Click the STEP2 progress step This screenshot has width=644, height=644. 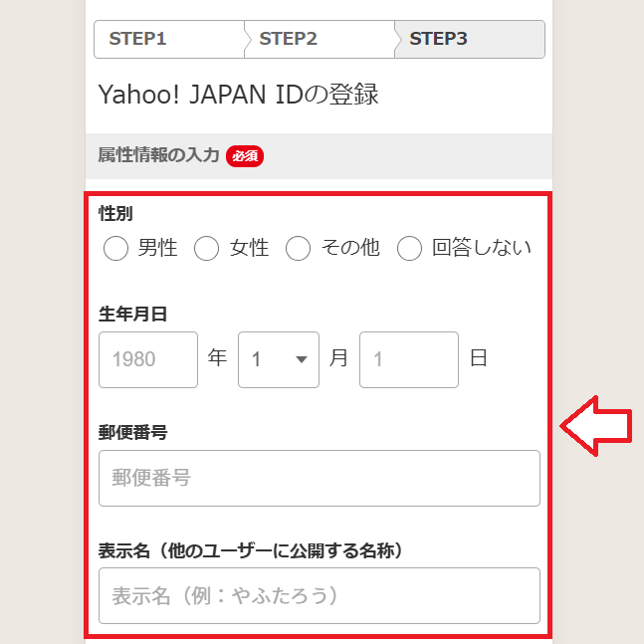[x=320, y=39]
